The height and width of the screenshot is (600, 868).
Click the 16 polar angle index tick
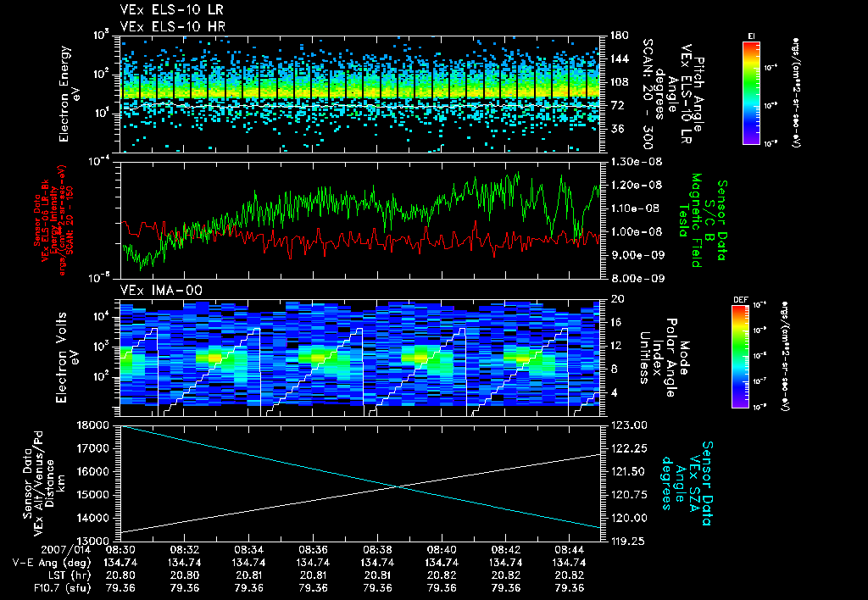click(617, 322)
